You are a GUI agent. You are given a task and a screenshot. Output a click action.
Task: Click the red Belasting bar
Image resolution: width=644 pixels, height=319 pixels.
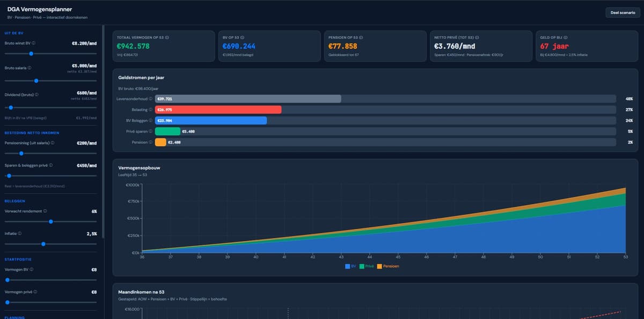click(218, 110)
